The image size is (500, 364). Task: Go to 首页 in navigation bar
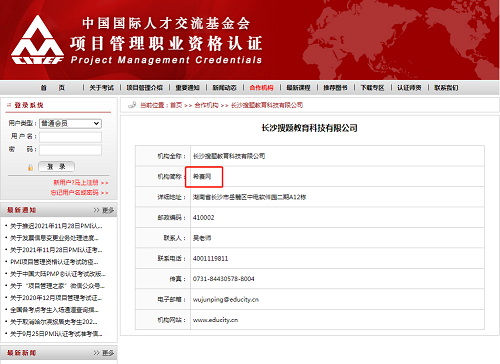click(x=53, y=88)
